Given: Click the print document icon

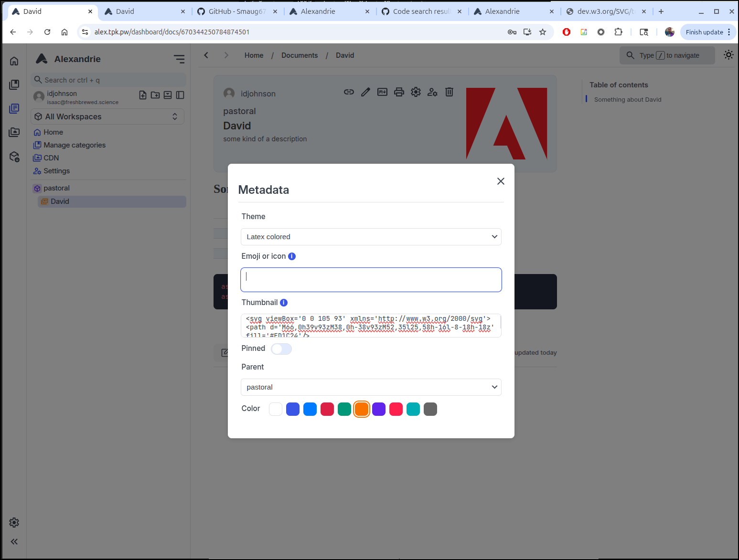Looking at the screenshot, I should pyautogui.click(x=399, y=92).
